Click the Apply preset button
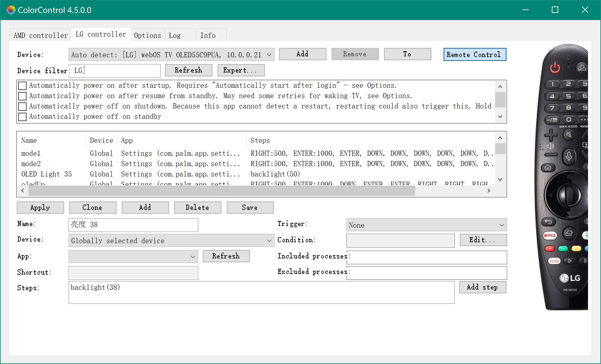 pyautogui.click(x=40, y=208)
